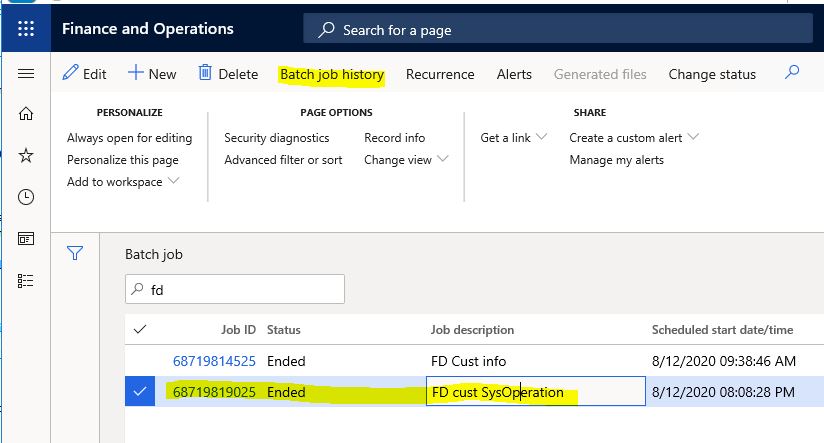Open Change status
This screenshot has width=824, height=443.
click(712, 75)
